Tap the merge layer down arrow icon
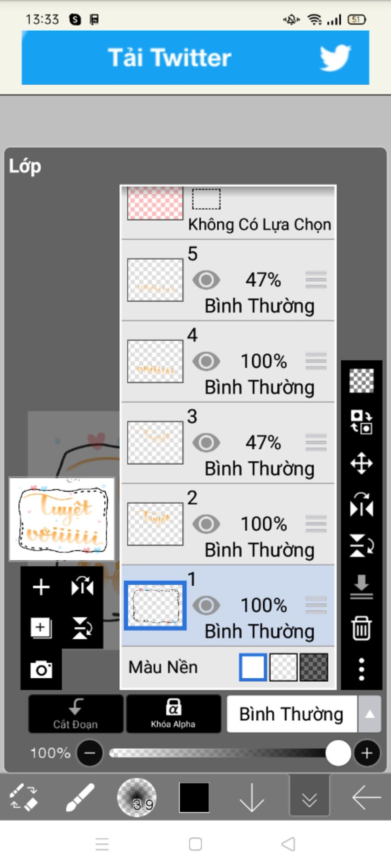 tap(361, 586)
